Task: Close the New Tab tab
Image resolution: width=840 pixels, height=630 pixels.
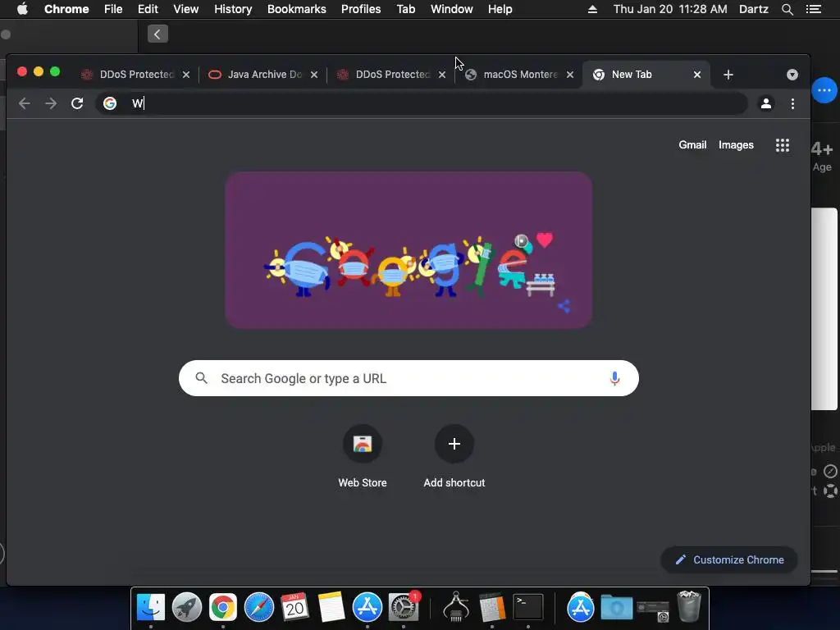Action: point(697,75)
